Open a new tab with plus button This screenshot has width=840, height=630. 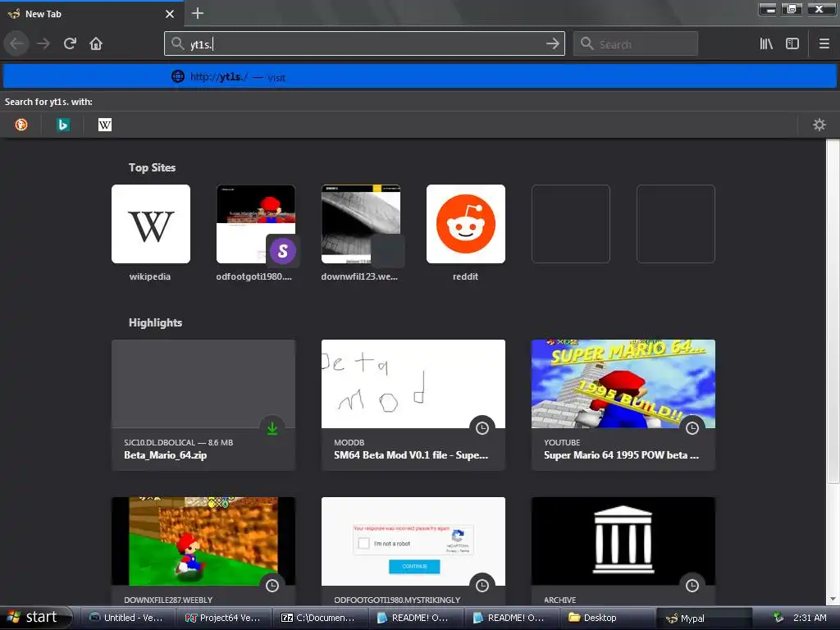(198, 13)
